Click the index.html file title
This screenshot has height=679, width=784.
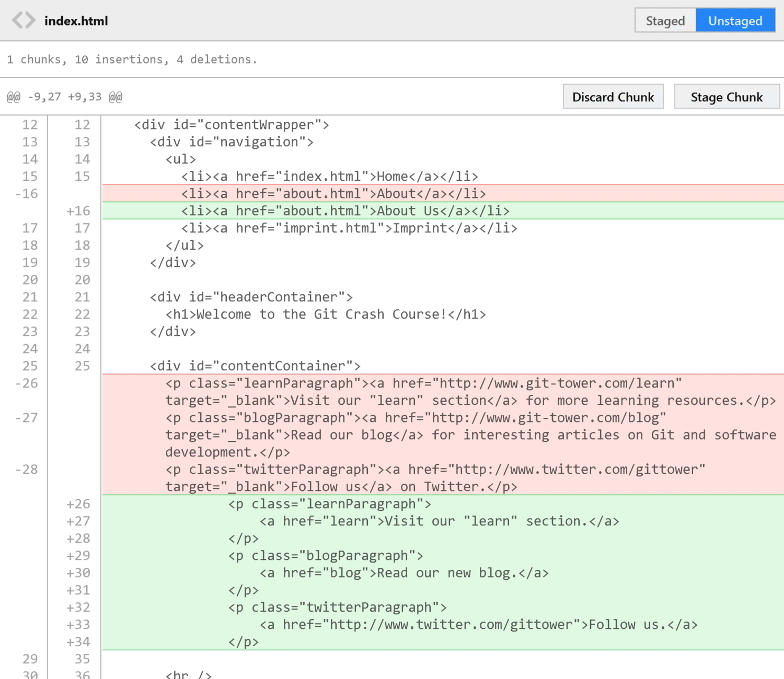coord(76,21)
